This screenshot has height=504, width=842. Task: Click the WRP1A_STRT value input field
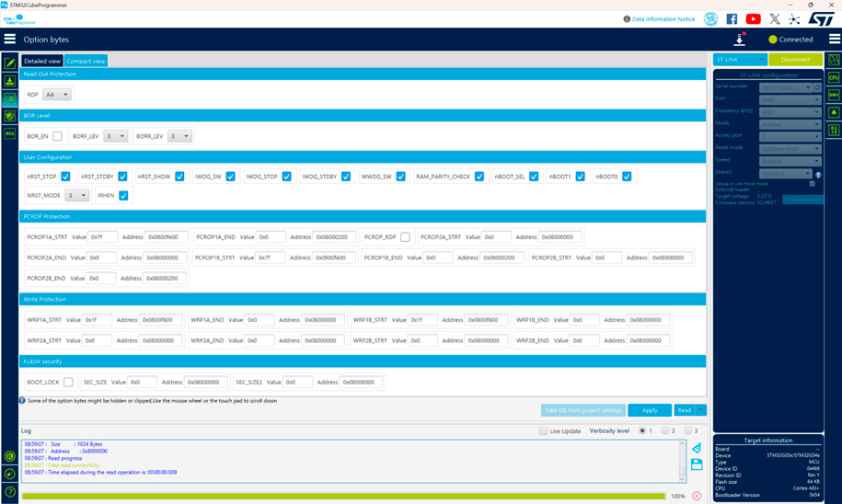98,320
